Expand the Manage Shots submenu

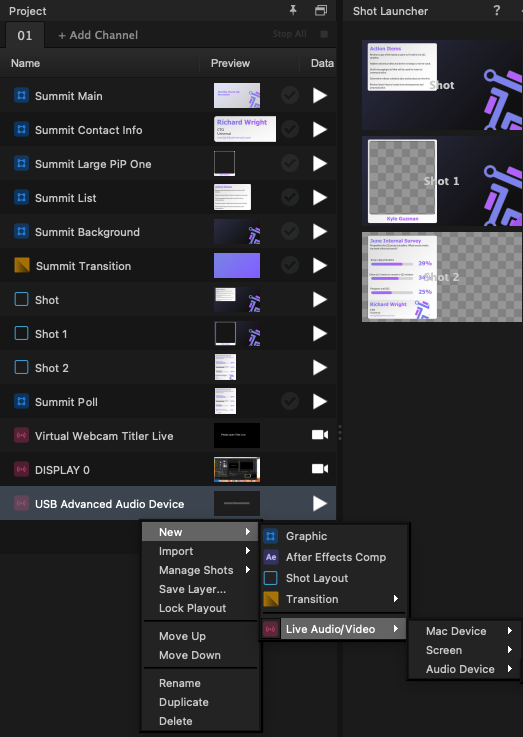point(201,570)
